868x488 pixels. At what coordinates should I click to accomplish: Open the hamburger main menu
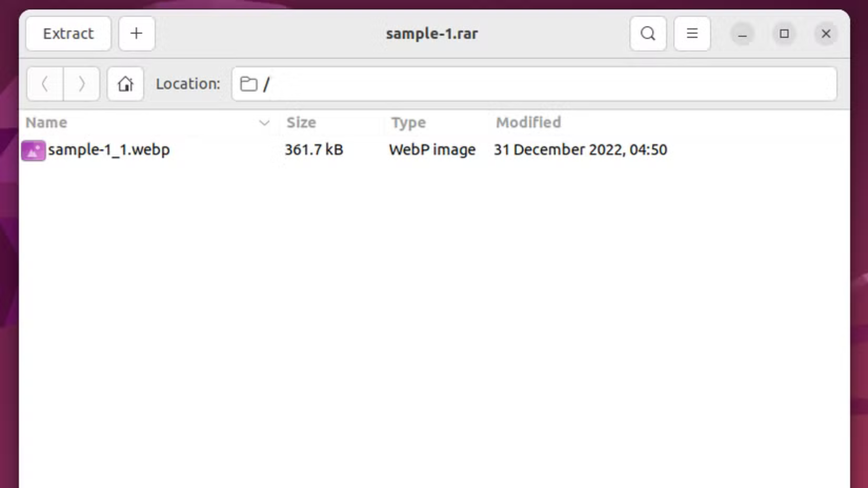[692, 34]
